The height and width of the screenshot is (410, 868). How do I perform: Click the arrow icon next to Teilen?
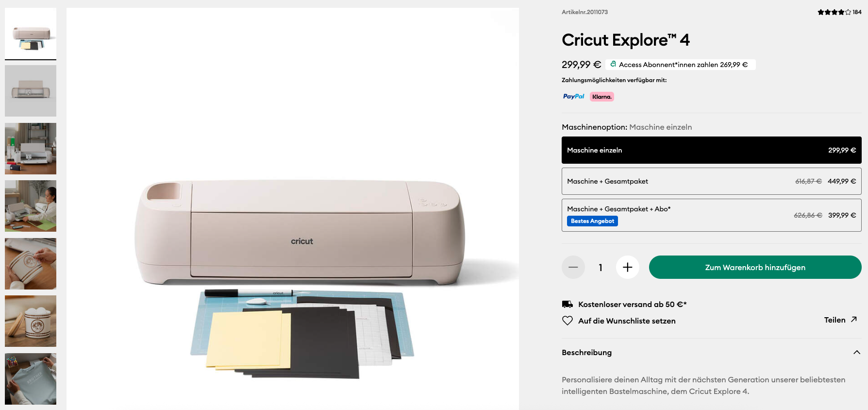coord(853,320)
